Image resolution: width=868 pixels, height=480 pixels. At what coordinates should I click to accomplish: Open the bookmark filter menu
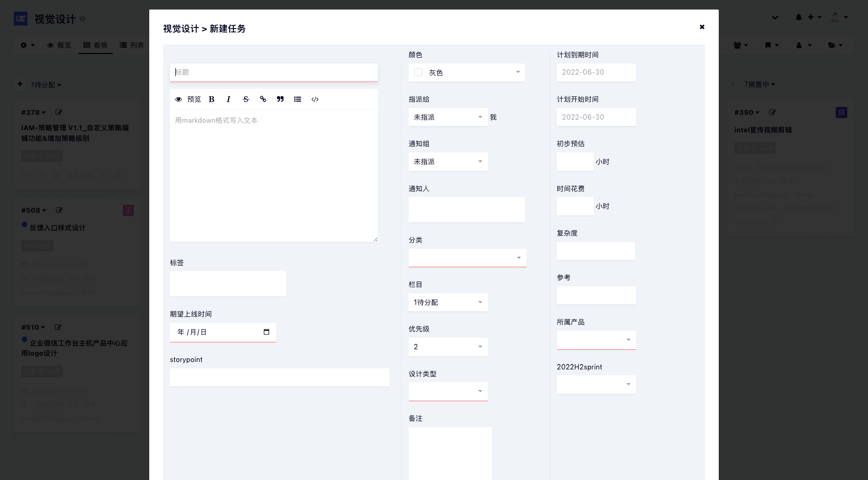coord(772,46)
